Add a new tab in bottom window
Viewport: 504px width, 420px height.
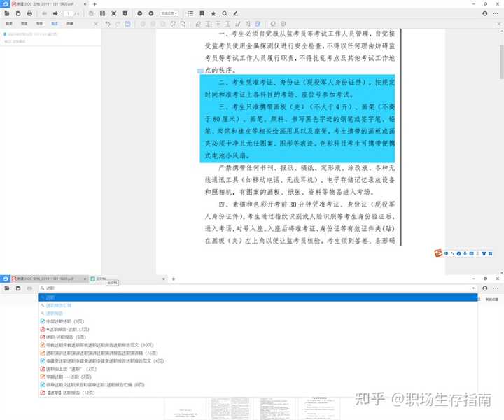pyautogui.click(x=174, y=279)
